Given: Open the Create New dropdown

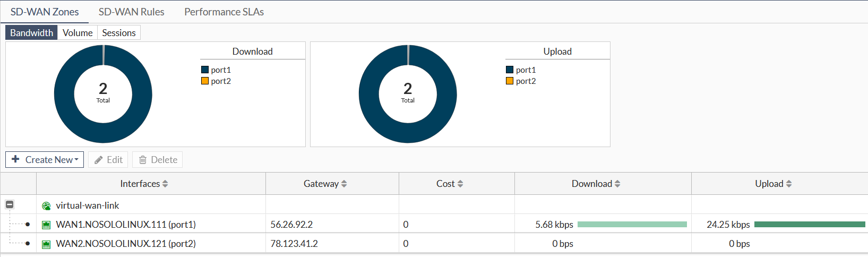Looking at the screenshot, I should pos(45,160).
